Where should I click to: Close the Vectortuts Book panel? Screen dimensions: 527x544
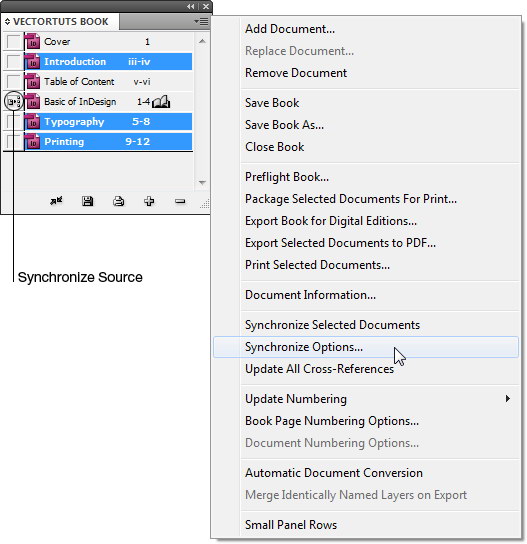(206, 6)
